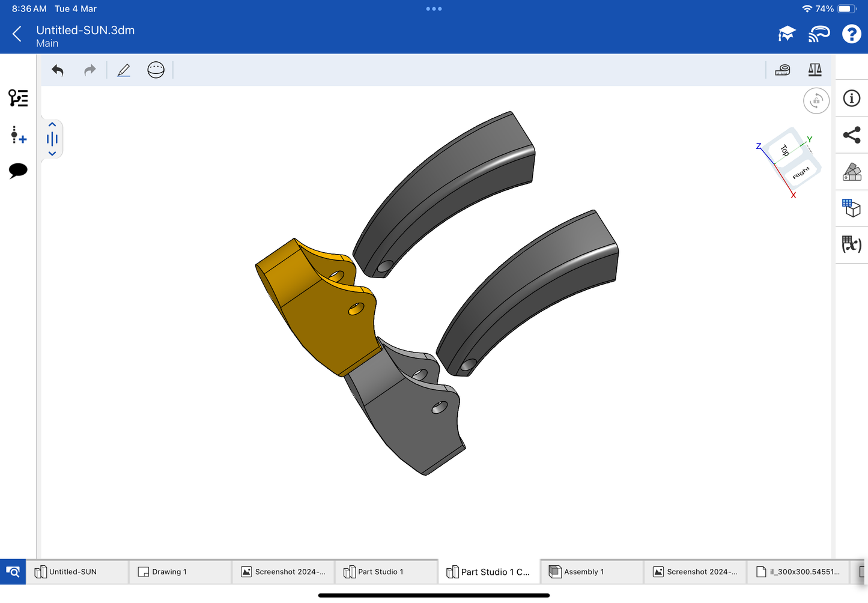Open the comments speech bubble
This screenshot has height=603, width=868.
pyautogui.click(x=18, y=171)
